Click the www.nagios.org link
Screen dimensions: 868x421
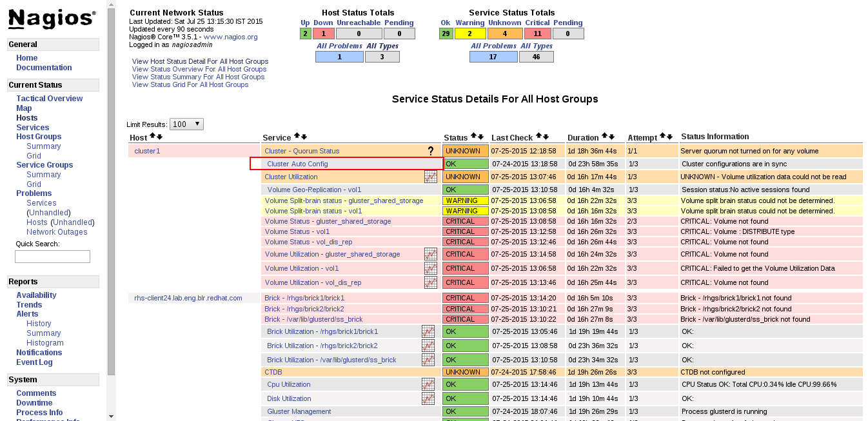coord(230,37)
